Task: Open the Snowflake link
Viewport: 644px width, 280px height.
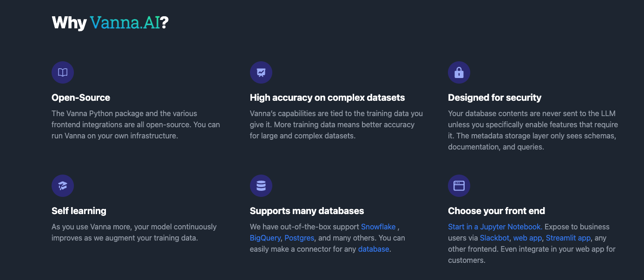Action: (x=378, y=227)
